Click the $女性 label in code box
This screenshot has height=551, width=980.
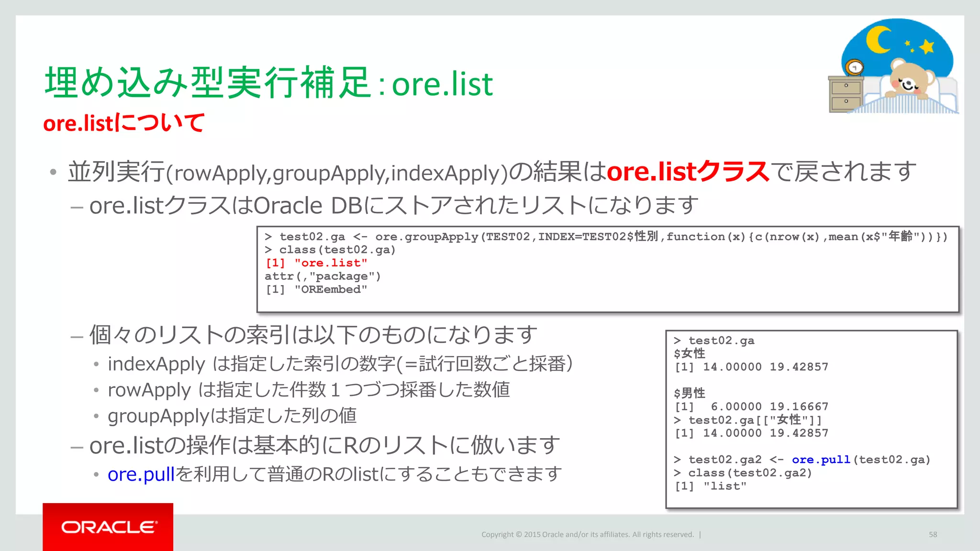(690, 353)
